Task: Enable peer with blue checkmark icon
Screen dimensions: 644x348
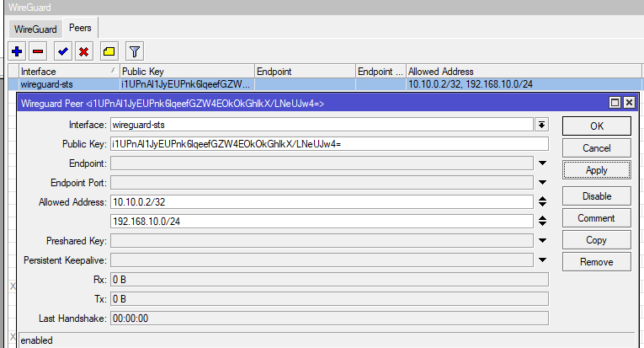Action: pos(63,51)
